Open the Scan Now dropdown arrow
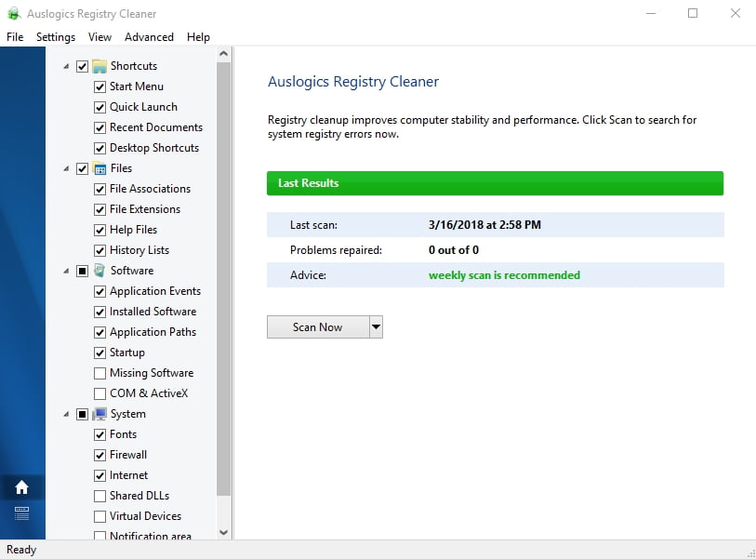Image resolution: width=756 pixels, height=559 pixels. click(x=376, y=327)
